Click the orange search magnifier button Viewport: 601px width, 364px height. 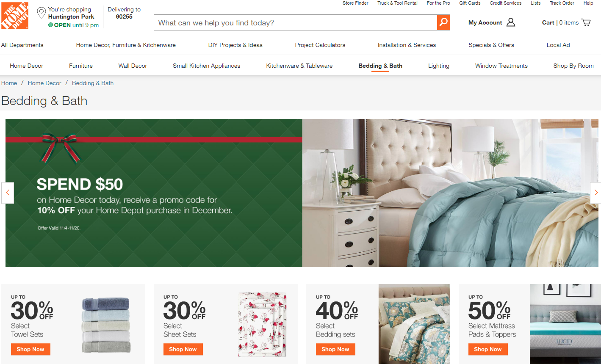click(443, 22)
